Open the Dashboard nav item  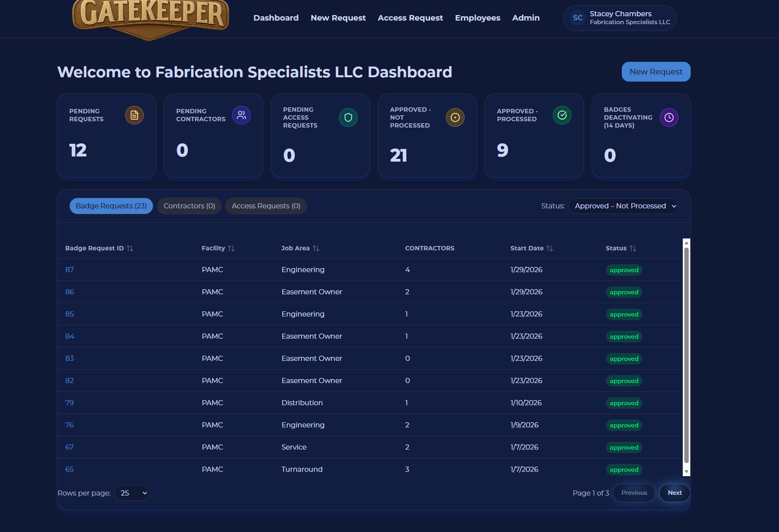point(276,18)
